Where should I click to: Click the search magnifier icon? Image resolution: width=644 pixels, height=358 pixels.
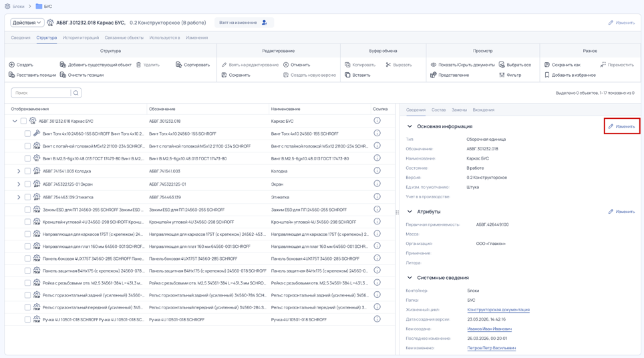pos(76,94)
